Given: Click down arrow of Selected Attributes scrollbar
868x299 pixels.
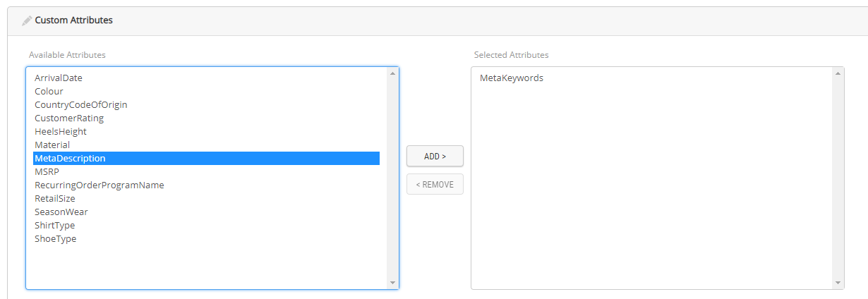Looking at the screenshot, I should [x=838, y=283].
